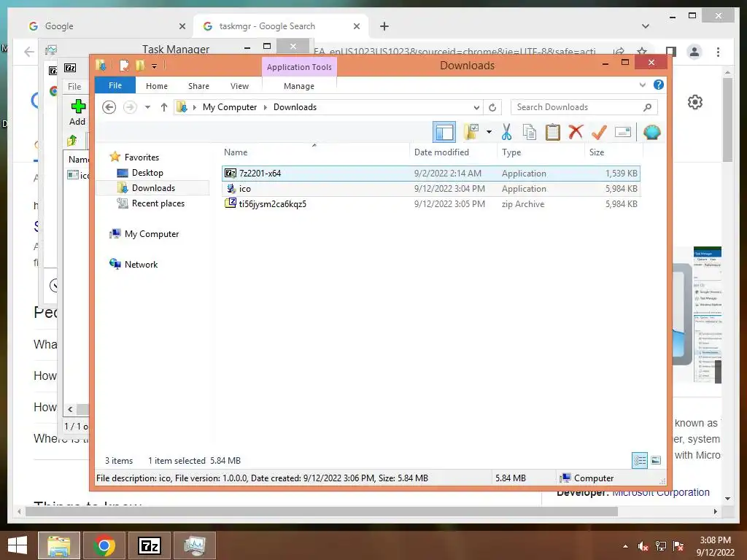Screen dimensions: 747x560
Task: Click the red X Delete icon
Action: (576, 131)
